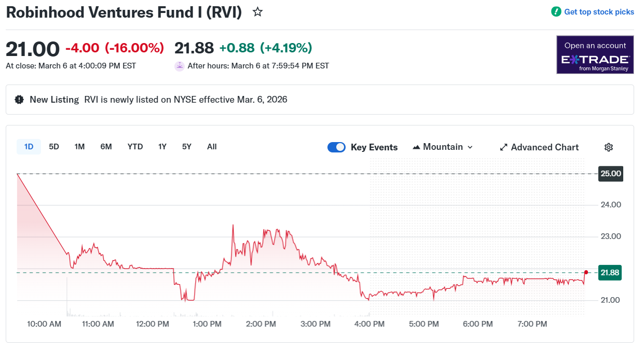Click the green checkmark beside Get top stock picks
This screenshot has height=350, width=644.
click(x=556, y=12)
